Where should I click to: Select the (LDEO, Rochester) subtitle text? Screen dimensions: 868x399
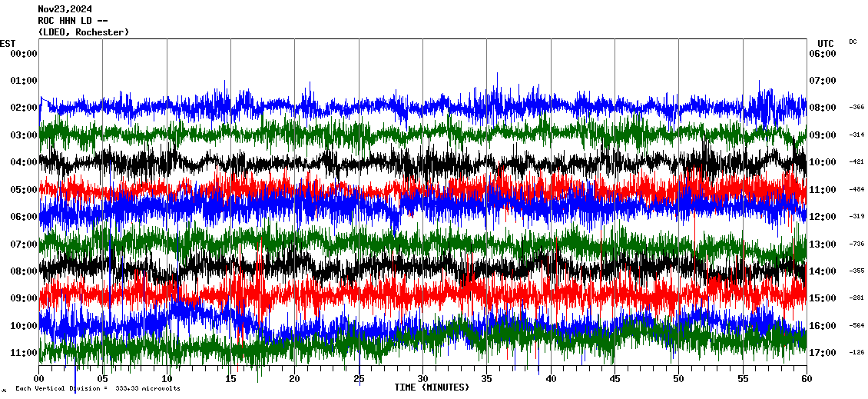pos(83,32)
